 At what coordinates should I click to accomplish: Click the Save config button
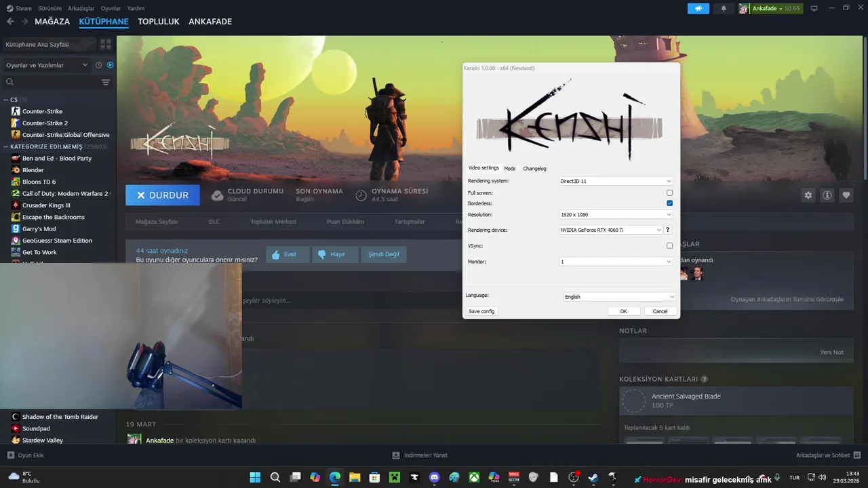481,311
